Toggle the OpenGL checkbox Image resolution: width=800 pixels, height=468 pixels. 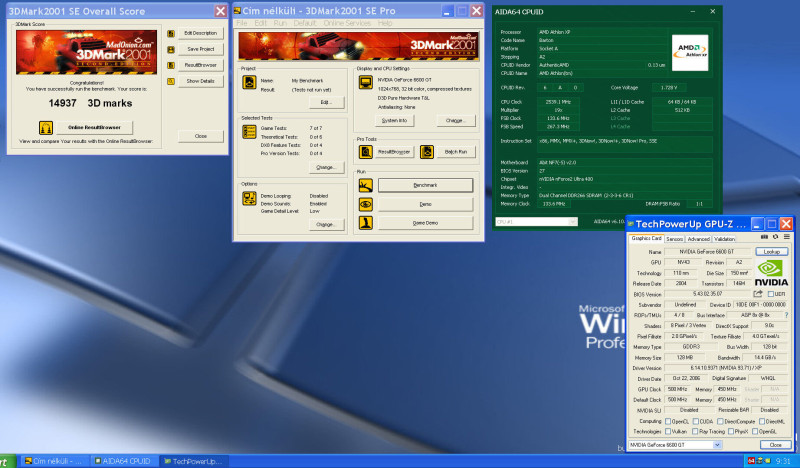[755, 431]
